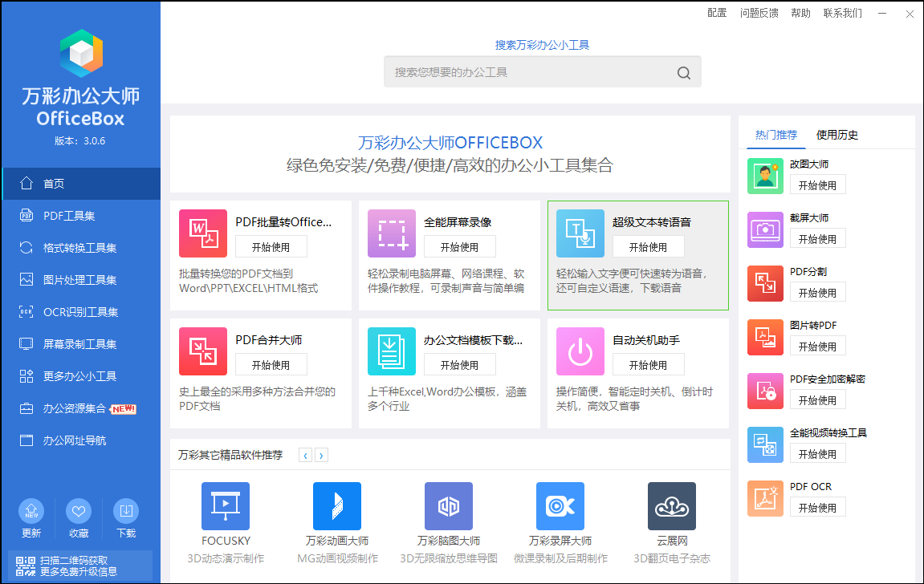The height and width of the screenshot is (584, 924).
Task: Open 格式转换工具集 in the sidebar
Action: (81, 248)
